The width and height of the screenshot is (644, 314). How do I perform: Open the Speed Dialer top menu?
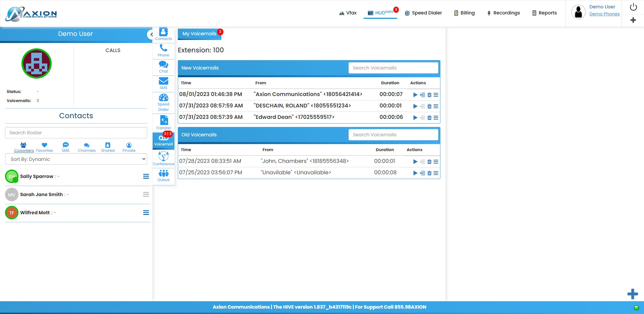(423, 13)
